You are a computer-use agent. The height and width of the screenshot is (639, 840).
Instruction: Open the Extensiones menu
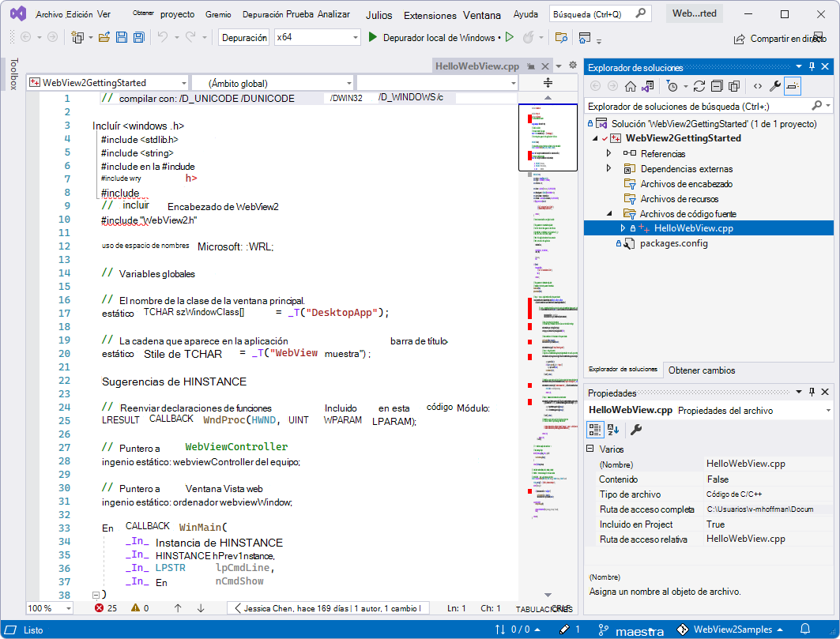(430, 15)
